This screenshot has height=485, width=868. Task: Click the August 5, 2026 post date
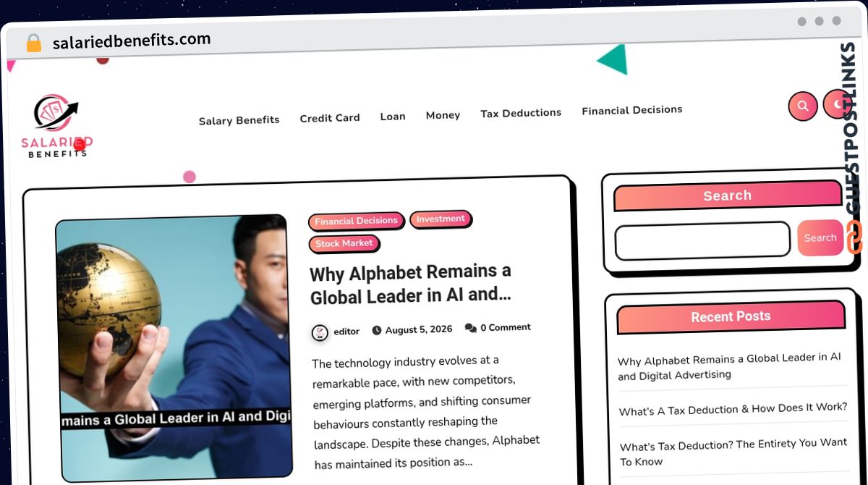[x=419, y=329]
